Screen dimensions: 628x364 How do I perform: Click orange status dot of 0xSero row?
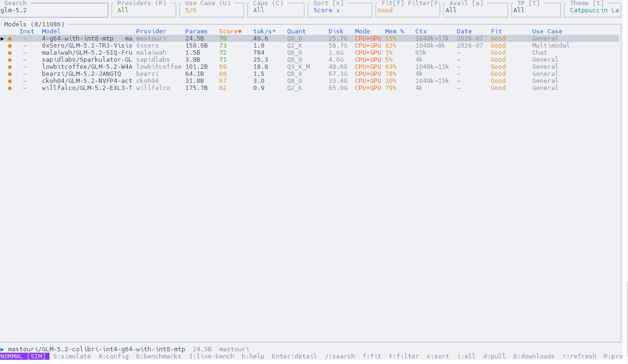point(10,46)
